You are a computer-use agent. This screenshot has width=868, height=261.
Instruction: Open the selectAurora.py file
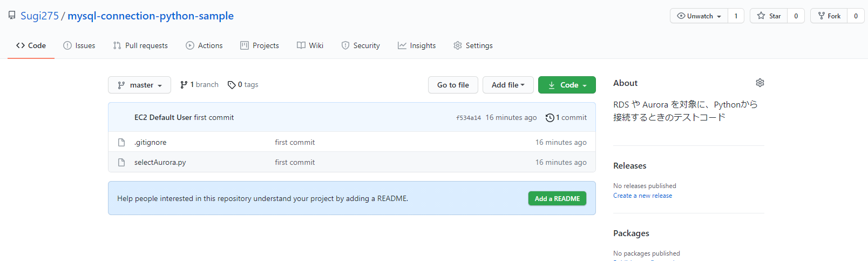tap(160, 162)
